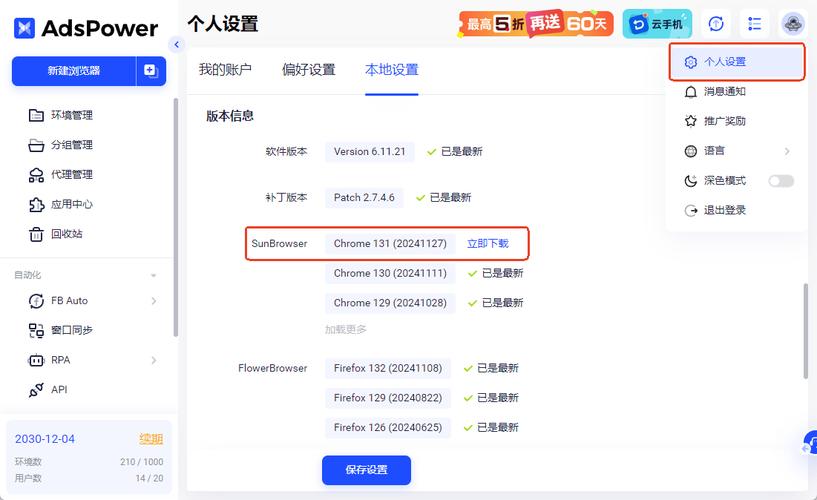This screenshot has height=500, width=817.
Task: Click the 应用中心 puzzle icon
Action: click(x=36, y=205)
